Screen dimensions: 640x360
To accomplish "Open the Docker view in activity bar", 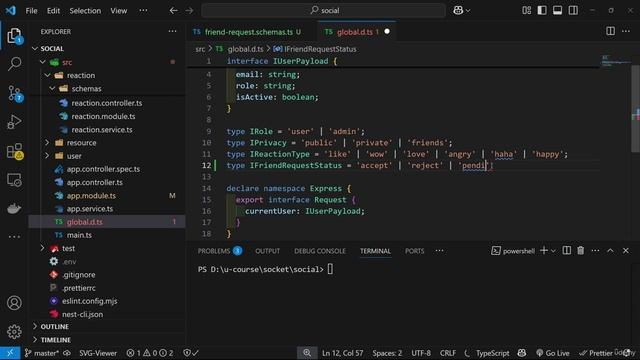I will 14,208.
